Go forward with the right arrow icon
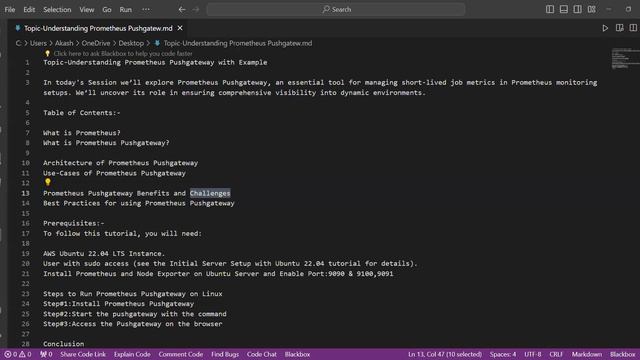This screenshot has height=360, width=640. point(196,9)
